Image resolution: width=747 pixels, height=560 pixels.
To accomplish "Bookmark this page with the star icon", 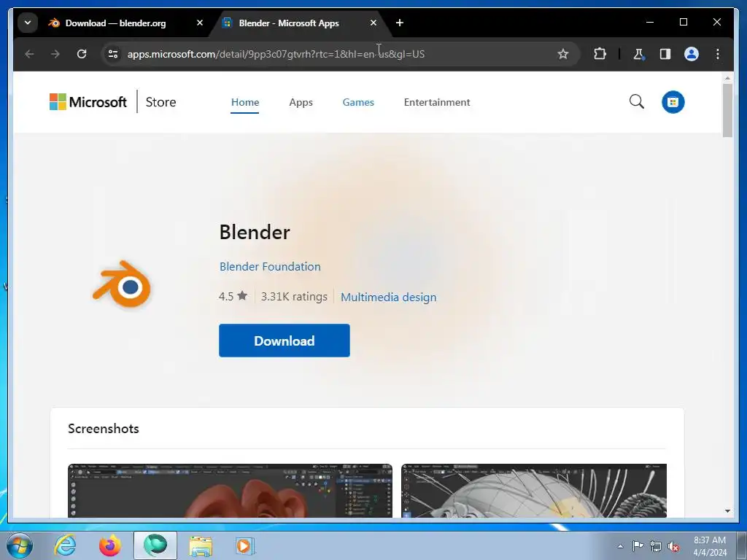I will pyautogui.click(x=563, y=54).
